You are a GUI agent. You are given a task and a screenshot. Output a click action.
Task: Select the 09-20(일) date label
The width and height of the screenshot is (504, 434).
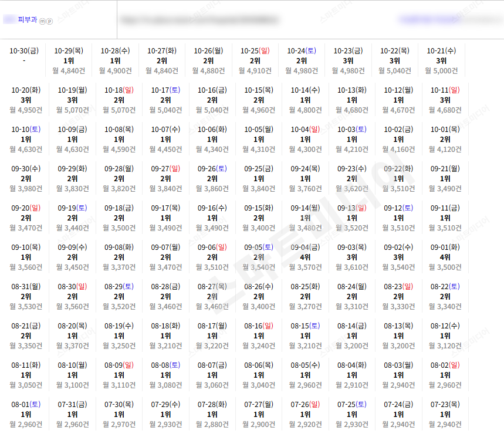(x=26, y=208)
